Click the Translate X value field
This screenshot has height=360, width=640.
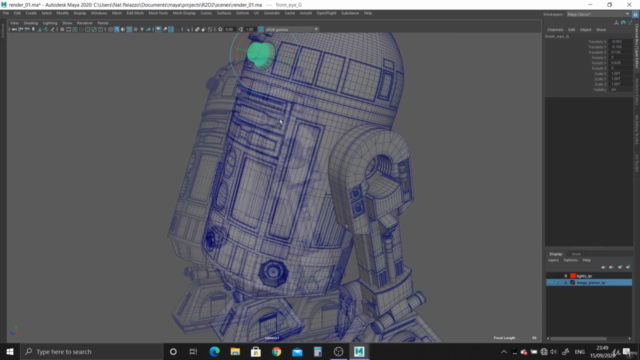pyautogui.click(x=620, y=42)
